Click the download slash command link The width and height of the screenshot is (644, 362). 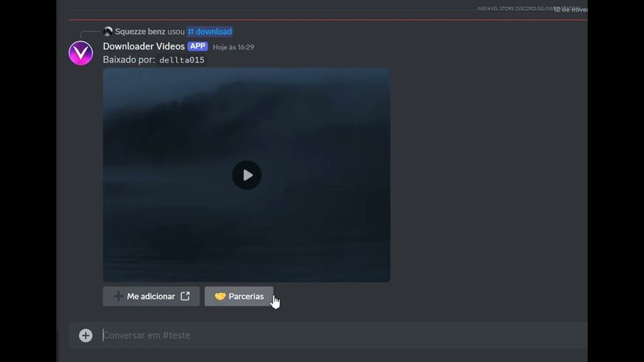[210, 32]
